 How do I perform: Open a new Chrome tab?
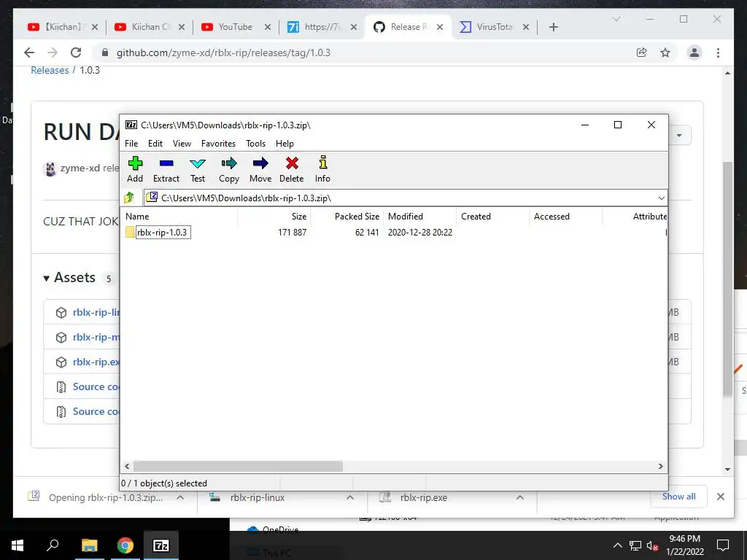(553, 27)
